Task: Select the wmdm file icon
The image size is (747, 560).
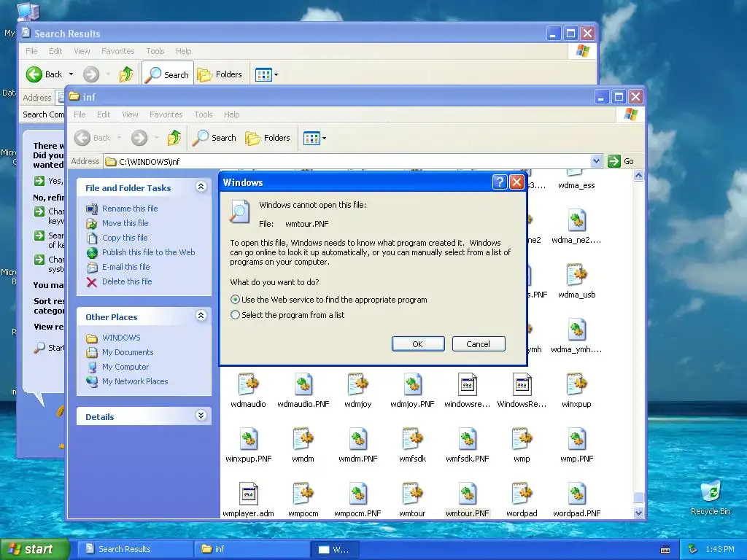Action: pyautogui.click(x=303, y=439)
